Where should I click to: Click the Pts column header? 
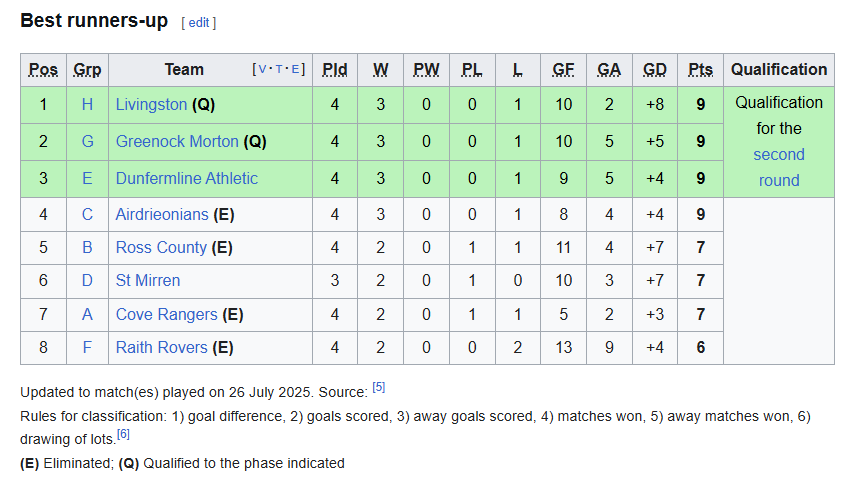(700, 70)
